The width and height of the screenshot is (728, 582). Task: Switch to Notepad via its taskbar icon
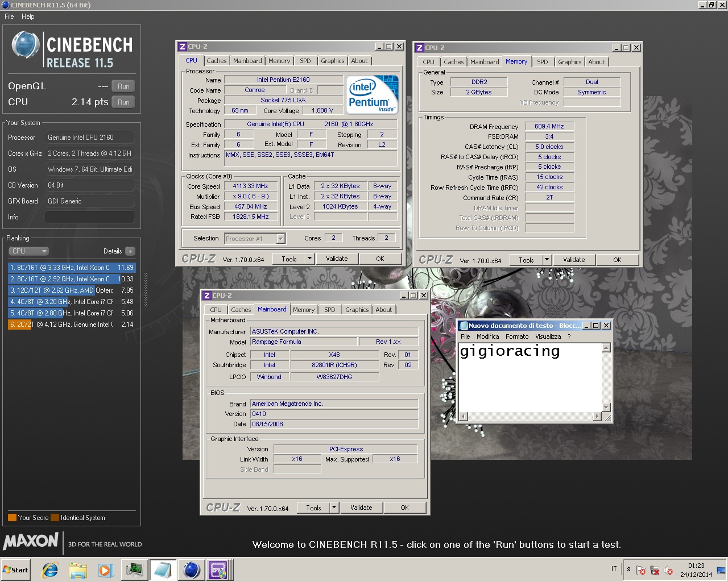(x=163, y=570)
